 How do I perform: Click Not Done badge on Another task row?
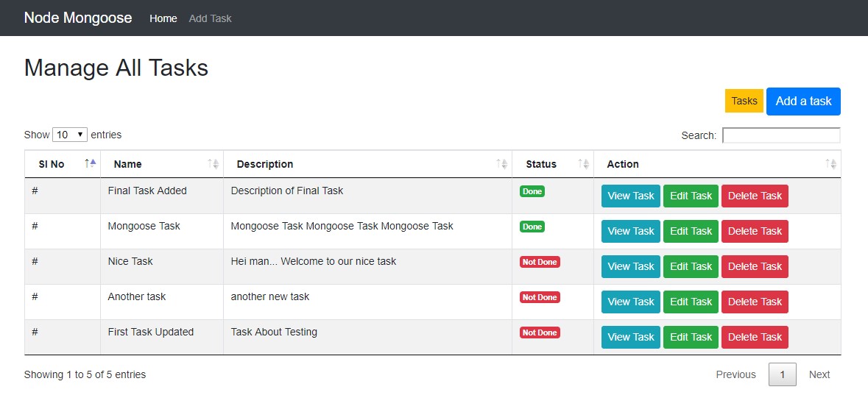coord(540,297)
